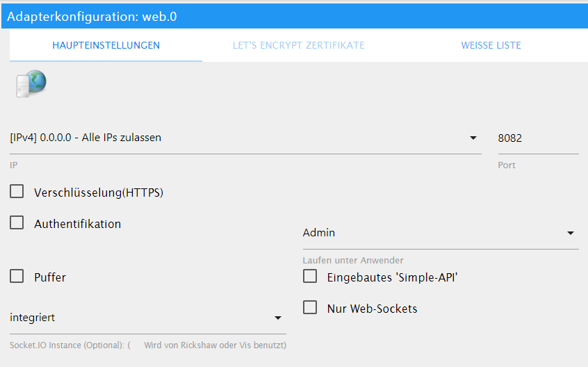Click the 'integriert' selection text
This screenshot has height=367, width=588.
[x=32, y=318]
